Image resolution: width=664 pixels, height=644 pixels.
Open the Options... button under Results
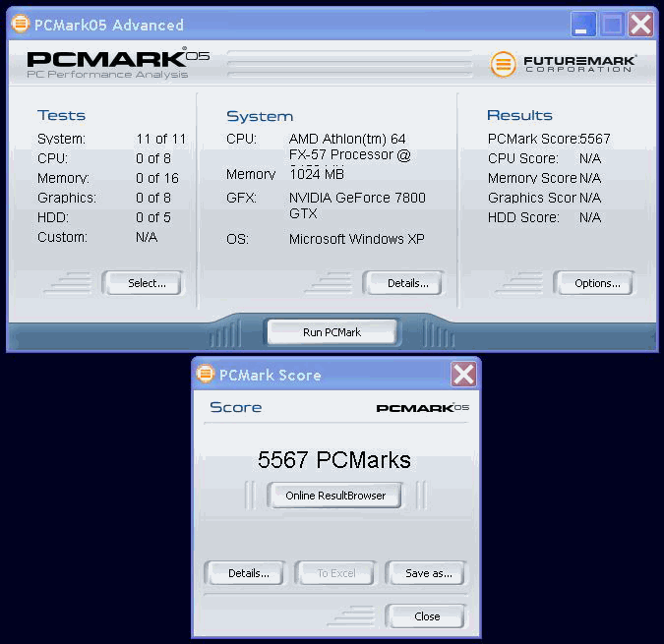595,282
